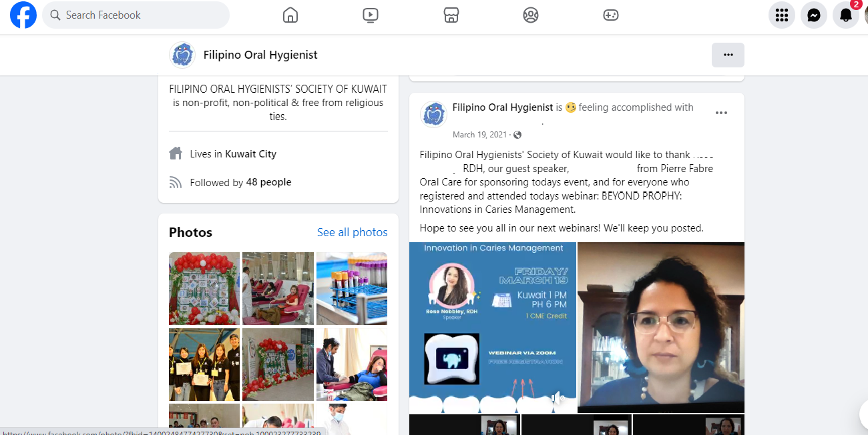Viewport: 868px width, 435px height.
Task: Click the home icon beside Lives in
Action: [x=176, y=153]
